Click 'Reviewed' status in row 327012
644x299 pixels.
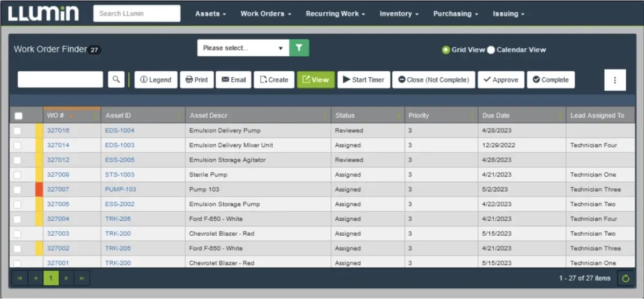pyautogui.click(x=349, y=160)
